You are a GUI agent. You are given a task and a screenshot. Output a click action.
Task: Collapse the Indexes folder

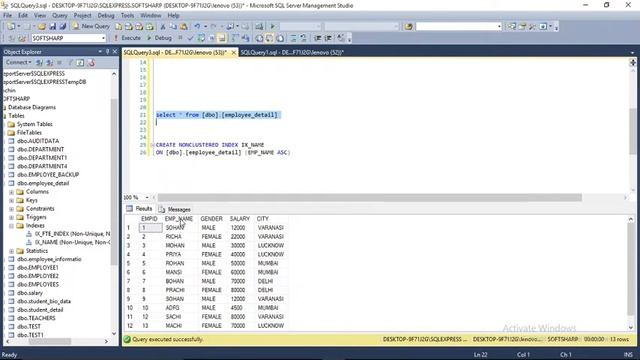11,226
